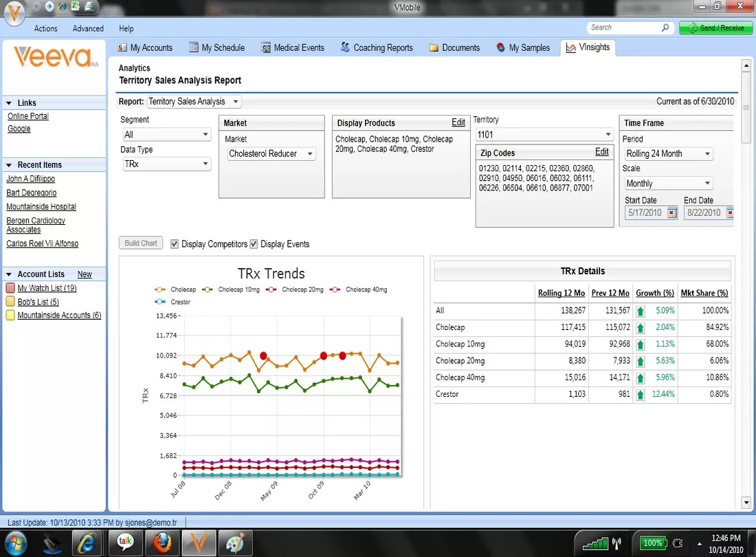Open the Help menu
This screenshot has height=557, width=756.
[126, 29]
